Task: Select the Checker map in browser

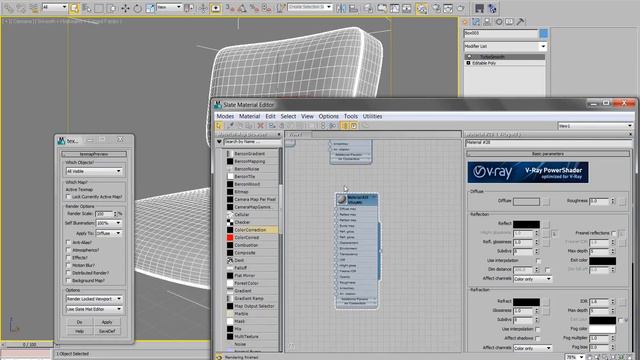Action: tap(242, 222)
